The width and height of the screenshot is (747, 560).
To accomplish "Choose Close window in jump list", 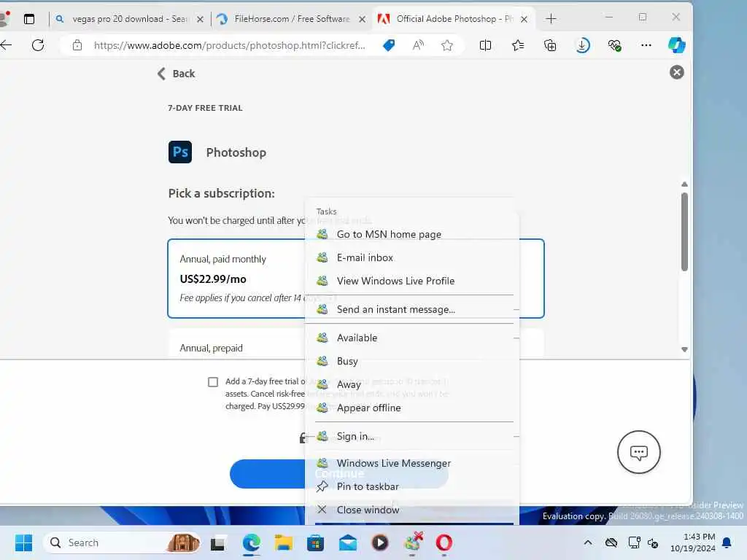I will point(411,510).
